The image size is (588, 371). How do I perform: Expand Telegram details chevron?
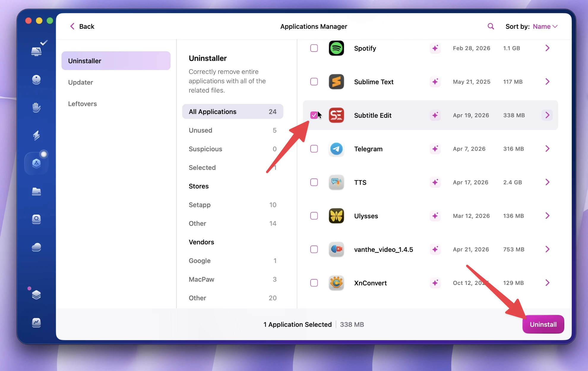tap(547, 149)
